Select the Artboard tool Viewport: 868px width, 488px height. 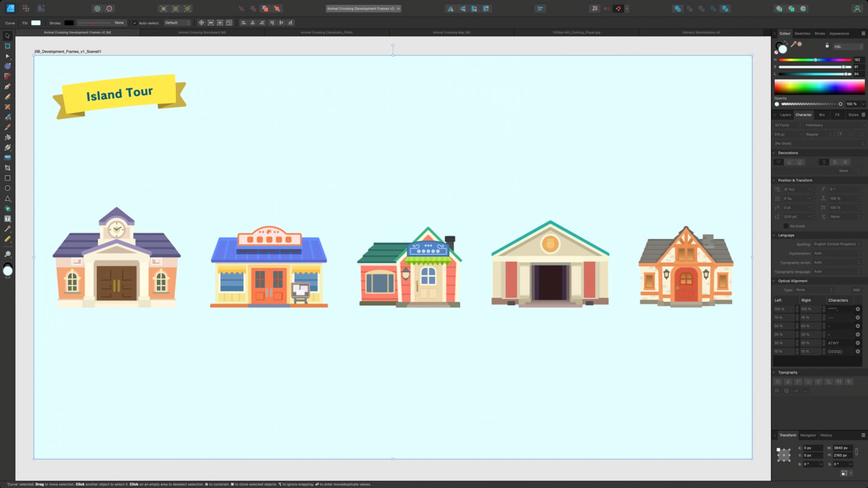coord(7,46)
